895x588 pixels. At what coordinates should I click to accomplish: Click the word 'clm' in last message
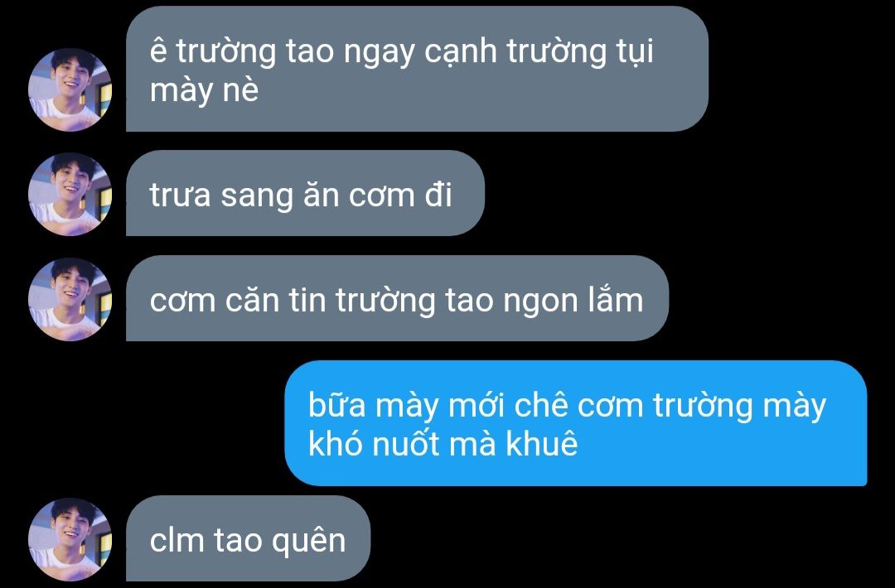(177, 539)
